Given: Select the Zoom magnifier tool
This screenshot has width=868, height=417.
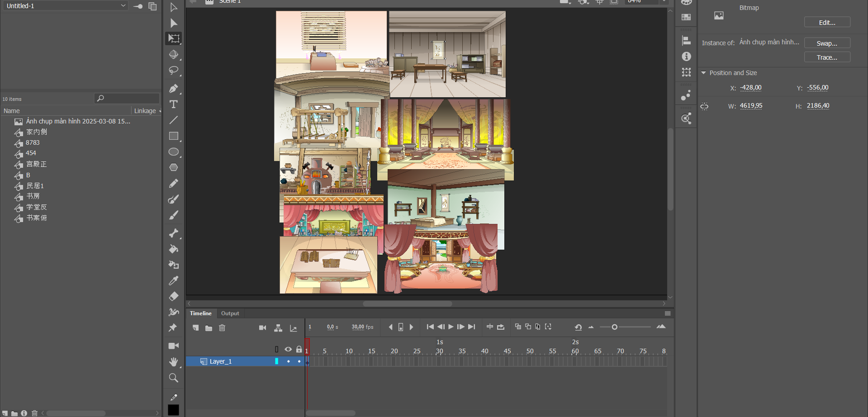Looking at the screenshot, I should click(173, 378).
